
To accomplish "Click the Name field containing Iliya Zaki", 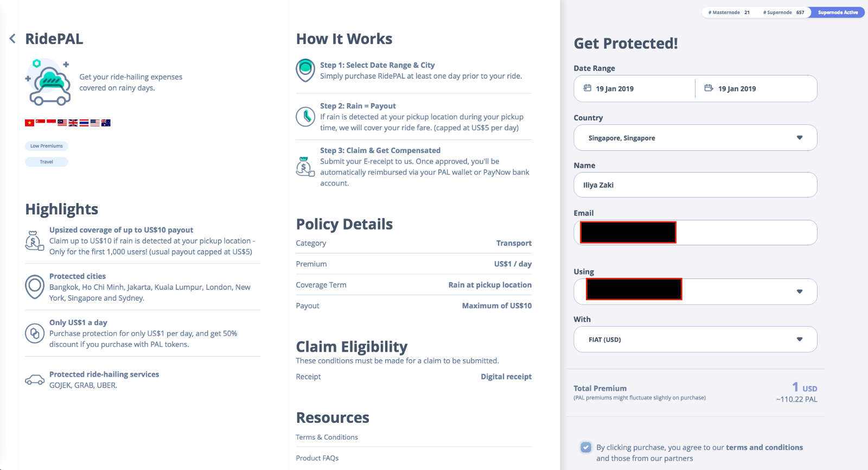I will click(695, 185).
